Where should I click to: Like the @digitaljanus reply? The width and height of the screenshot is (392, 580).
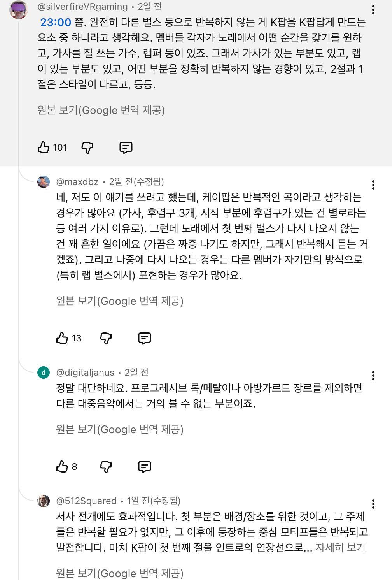pyautogui.click(x=62, y=467)
